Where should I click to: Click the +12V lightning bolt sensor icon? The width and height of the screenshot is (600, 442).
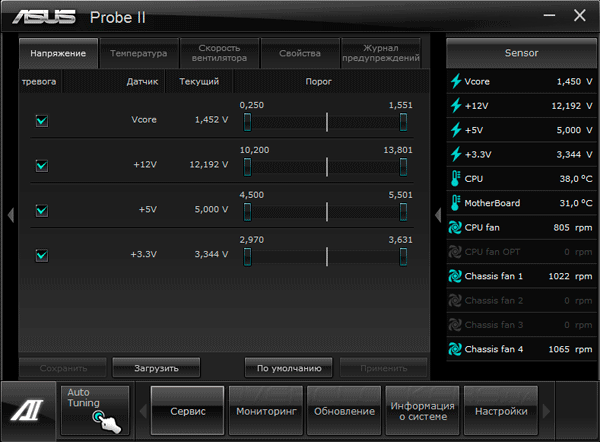pos(455,106)
